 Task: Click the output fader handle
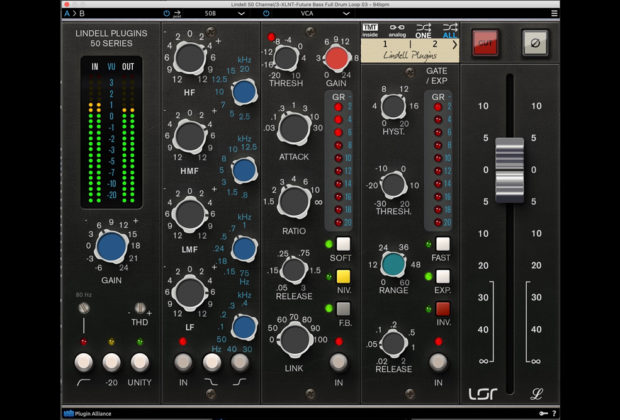510,170
